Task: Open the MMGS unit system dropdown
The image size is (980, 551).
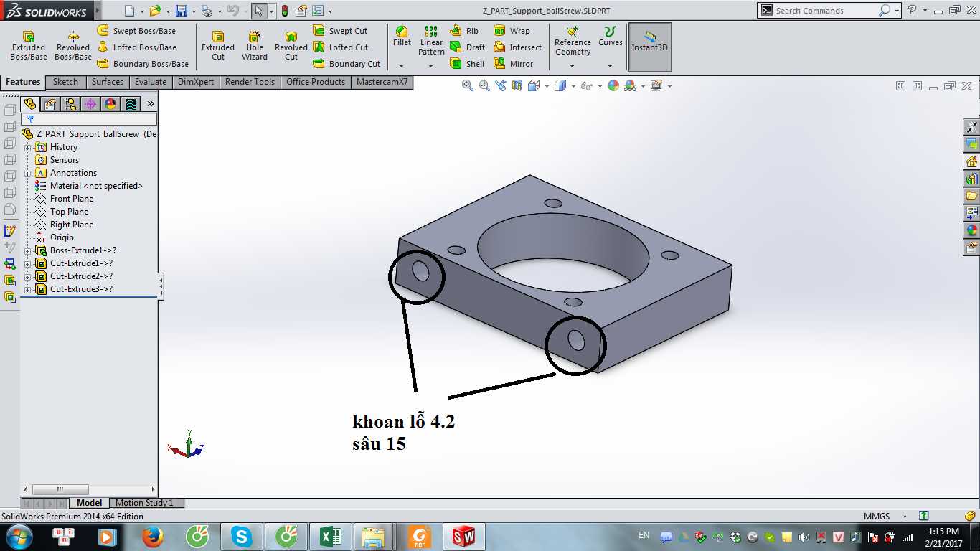Action: (x=905, y=516)
